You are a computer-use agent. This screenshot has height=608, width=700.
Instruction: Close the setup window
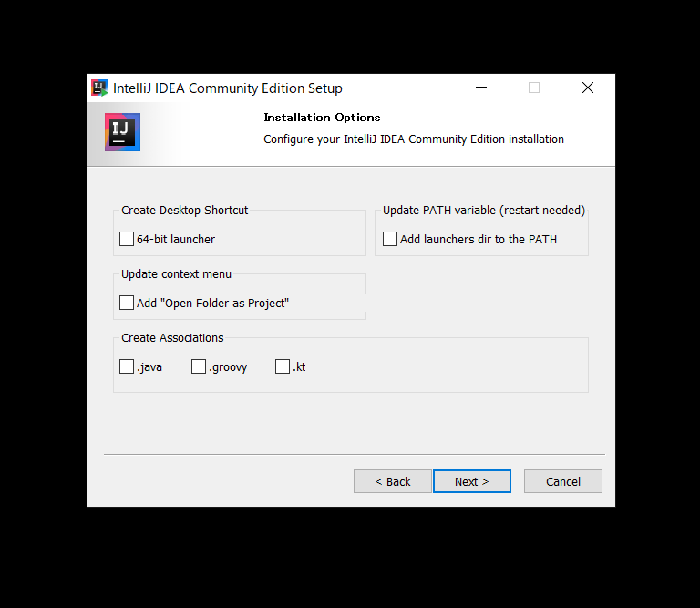(x=588, y=88)
